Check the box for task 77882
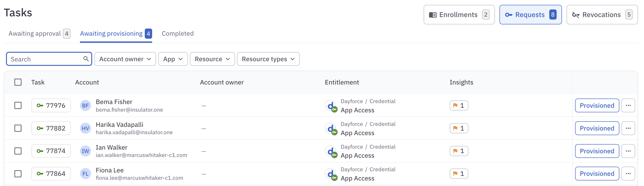The width and height of the screenshot is (644, 186). point(18,128)
